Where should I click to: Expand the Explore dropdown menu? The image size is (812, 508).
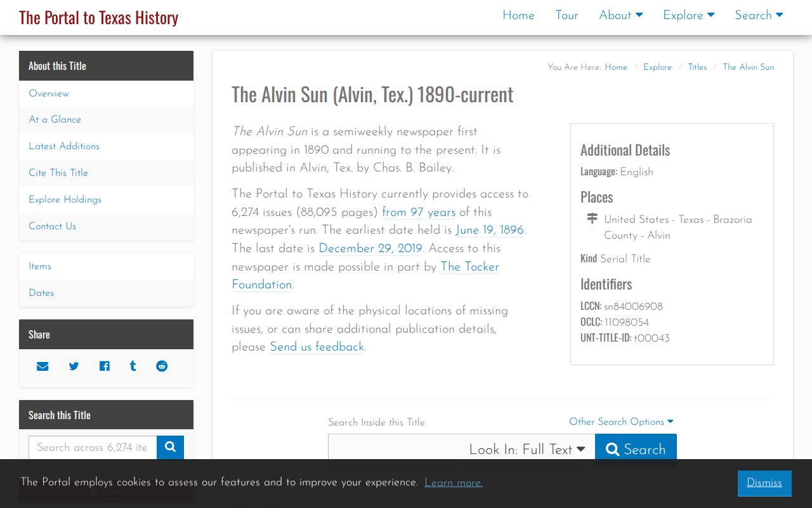[689, 15]
